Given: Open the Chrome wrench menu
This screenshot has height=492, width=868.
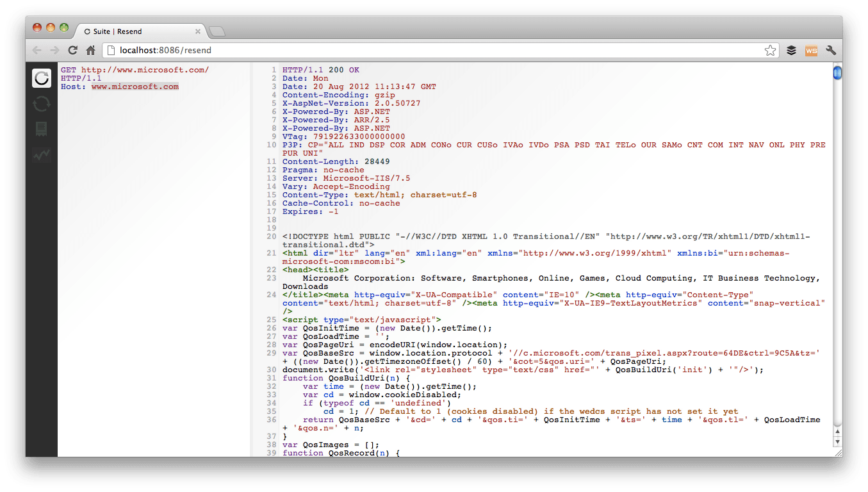Looking at the screenshot, I should (831, 50).
